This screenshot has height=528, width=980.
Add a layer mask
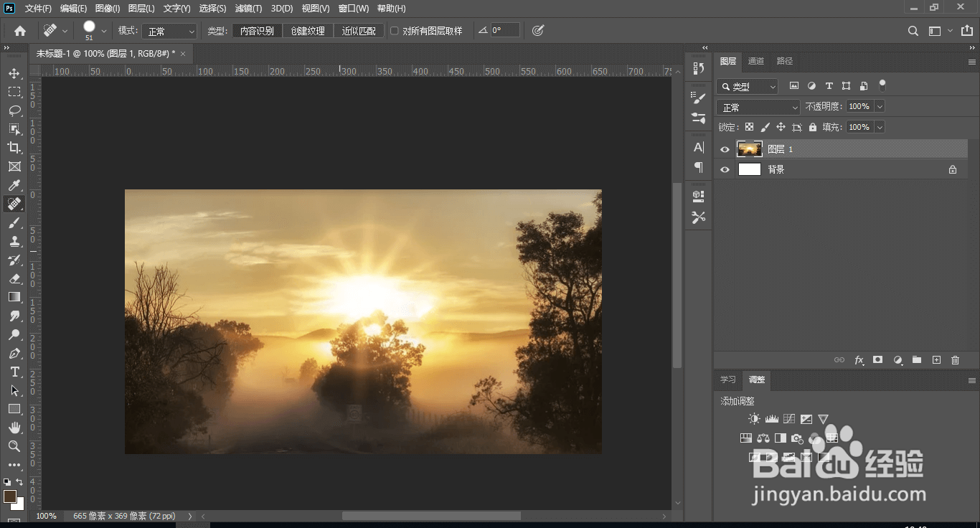(877, 360)
